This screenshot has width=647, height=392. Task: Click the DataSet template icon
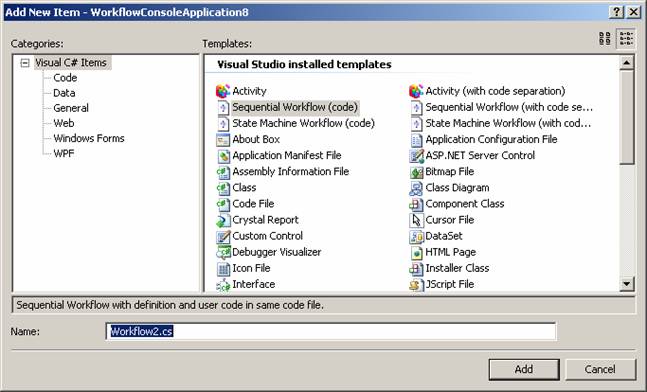(416, 236)
